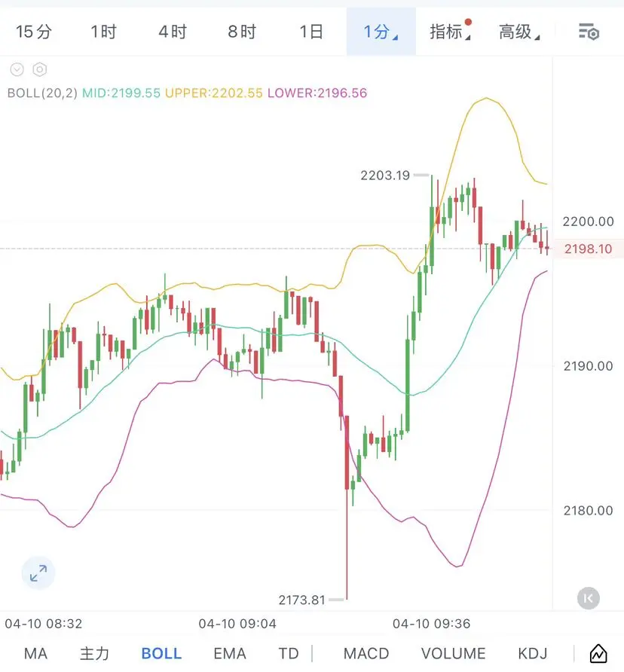Select the 15分 timeframe

click(34, 32)
